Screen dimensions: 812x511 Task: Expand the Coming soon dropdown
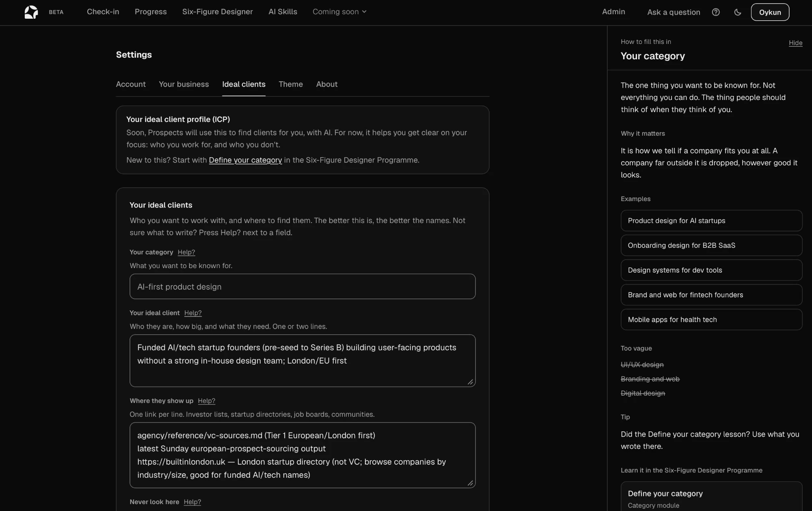click(339, 12)
